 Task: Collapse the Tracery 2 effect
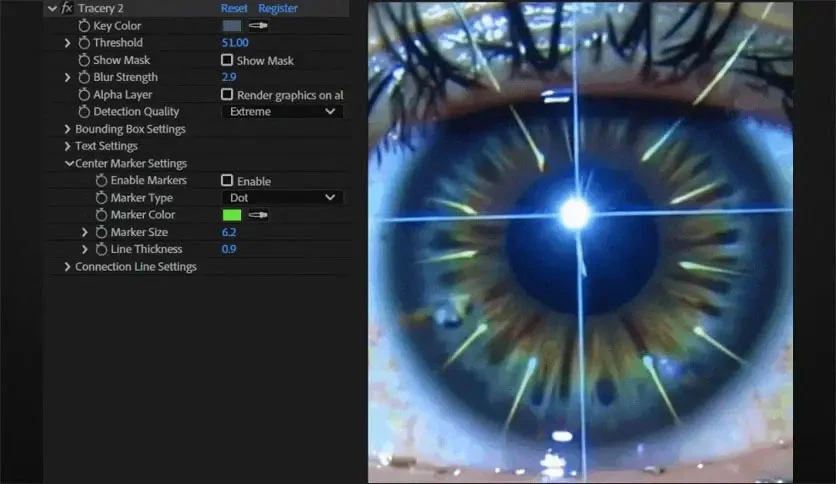pos(52,9)
